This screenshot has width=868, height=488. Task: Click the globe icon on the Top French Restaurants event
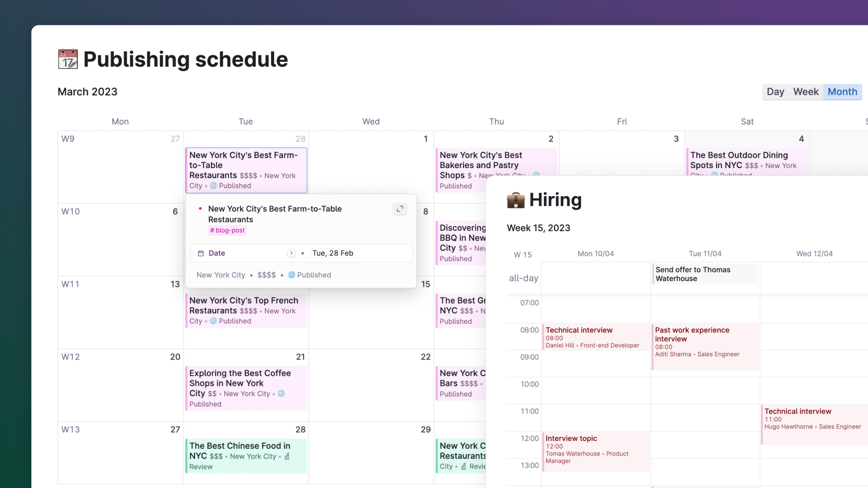[x=213, y=321]
